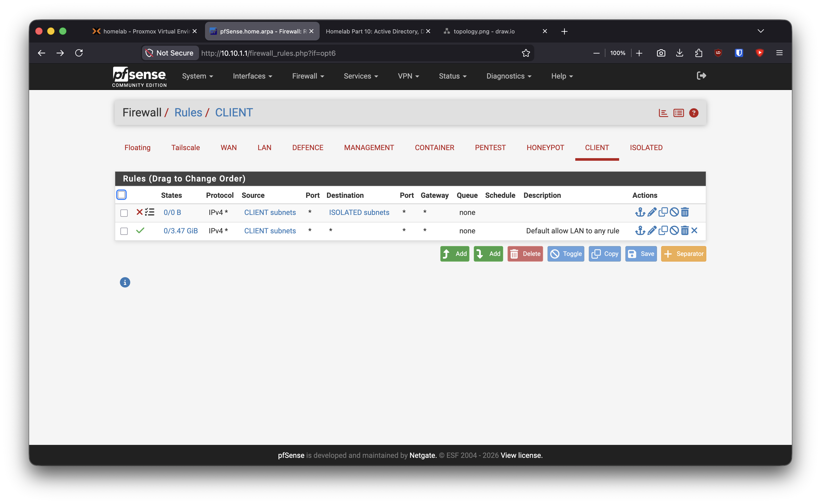Switch to the DEFENCE rules tab
Screen dimensions: 821x504
pos(307,147)
